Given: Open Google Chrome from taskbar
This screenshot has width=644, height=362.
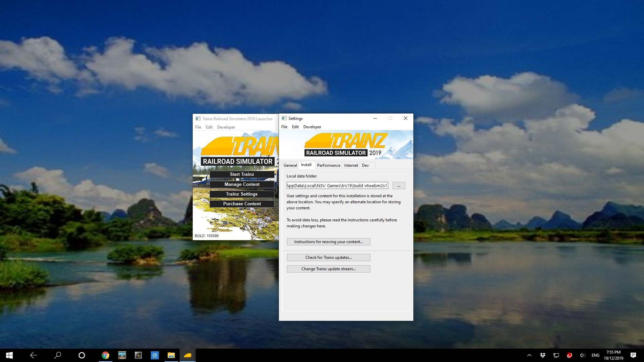Looking at the screenshot, I should pos(106,355).
